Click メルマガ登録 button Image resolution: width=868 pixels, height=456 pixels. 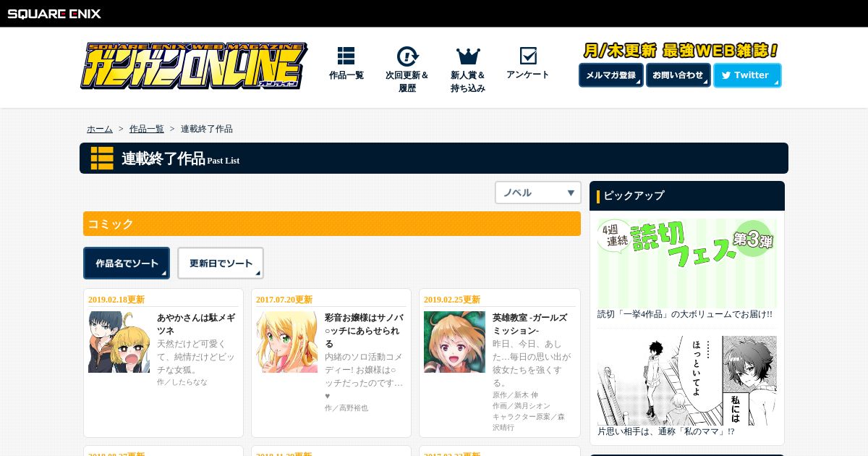coord(611,75)
